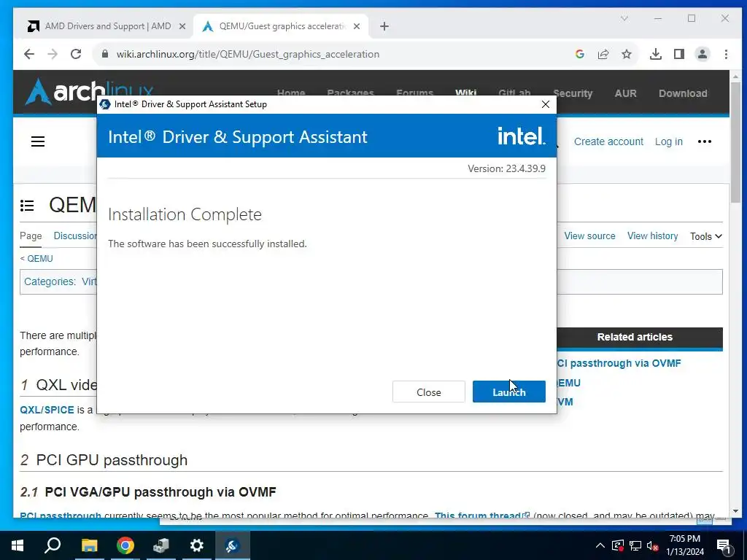The width and height of the screenshot is (747, 560).
Task: Show hidden system tray icons
Action: pos(600,545)
